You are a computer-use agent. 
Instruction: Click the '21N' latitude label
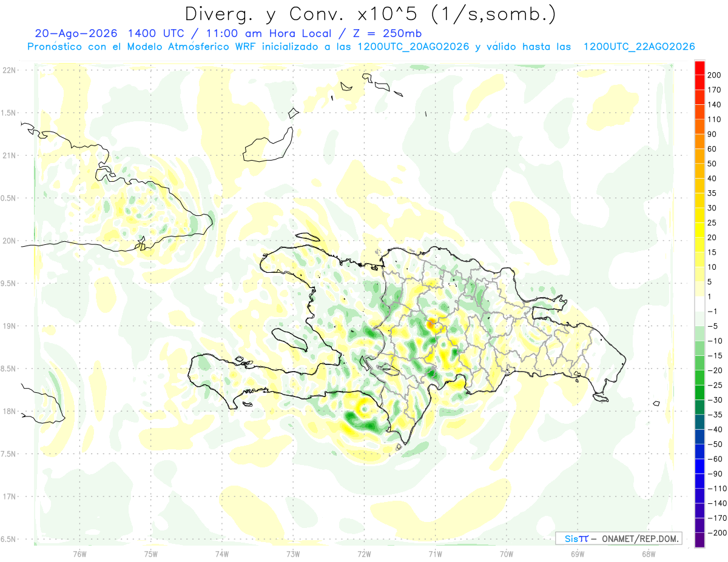8,155
